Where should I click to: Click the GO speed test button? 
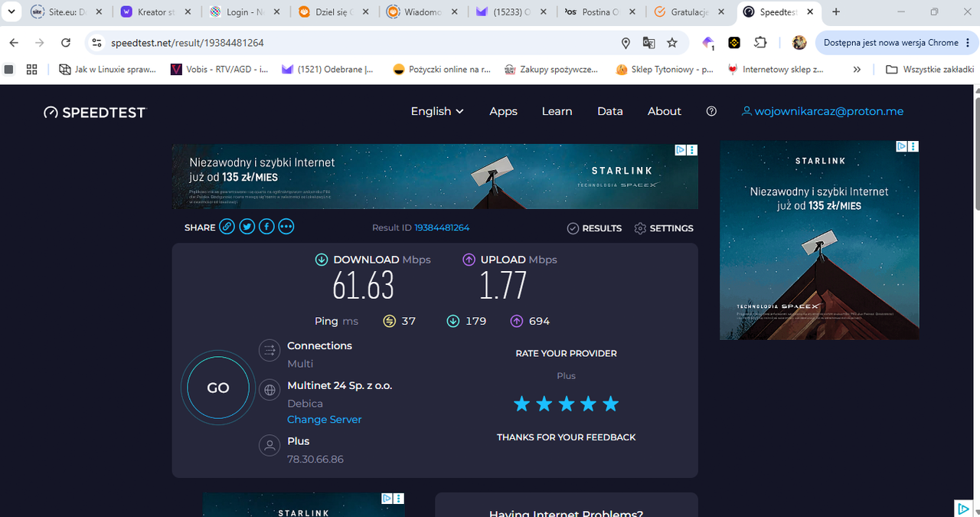pyautogui.click(x=218, y=388)
